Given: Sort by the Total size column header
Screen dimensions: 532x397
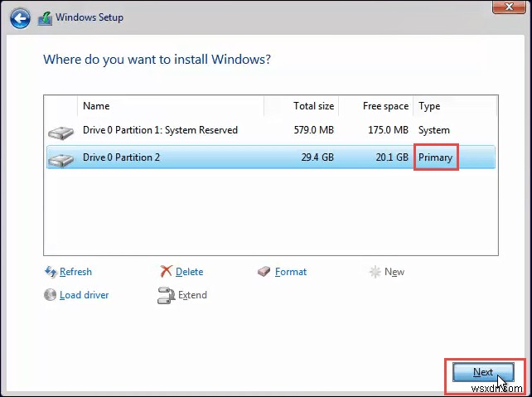Looking at the screenshot, I should pyautogui.click(x=302, y=106).
